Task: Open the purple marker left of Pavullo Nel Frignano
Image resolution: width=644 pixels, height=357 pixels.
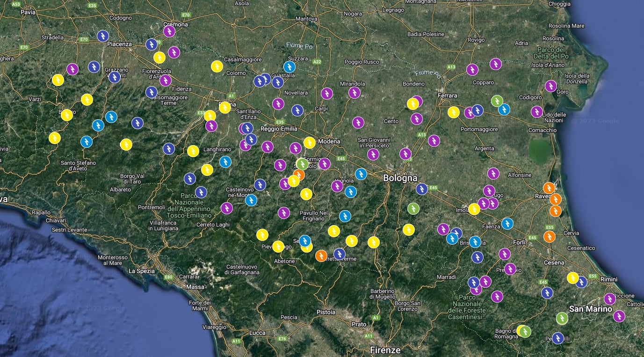Action: (284, 213)
